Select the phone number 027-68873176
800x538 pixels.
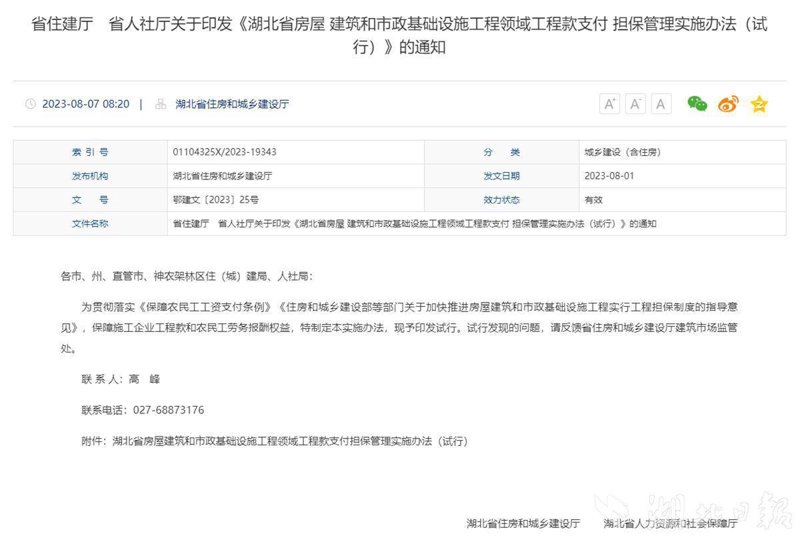(168, 410)
